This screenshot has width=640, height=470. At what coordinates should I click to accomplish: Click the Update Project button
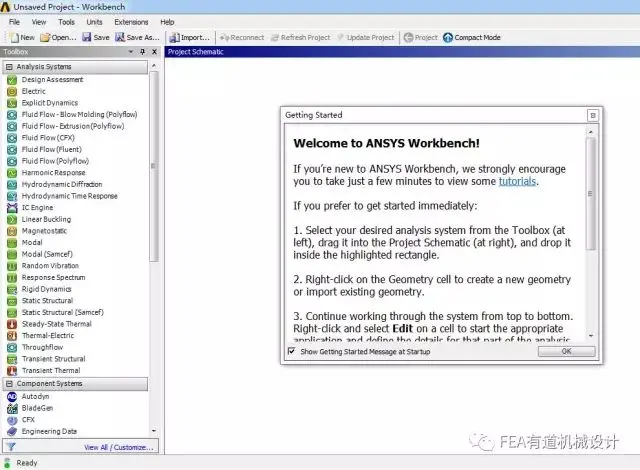click(x=366, y=38)
